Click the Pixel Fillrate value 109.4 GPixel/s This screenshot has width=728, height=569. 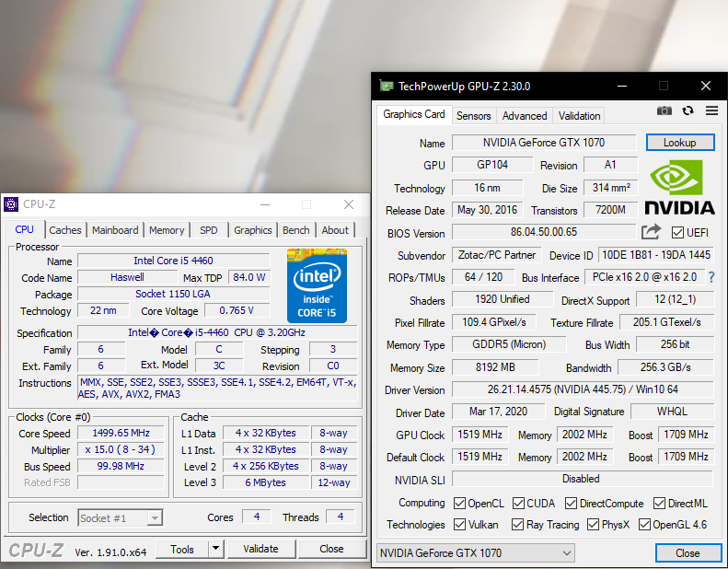(494, 322)
